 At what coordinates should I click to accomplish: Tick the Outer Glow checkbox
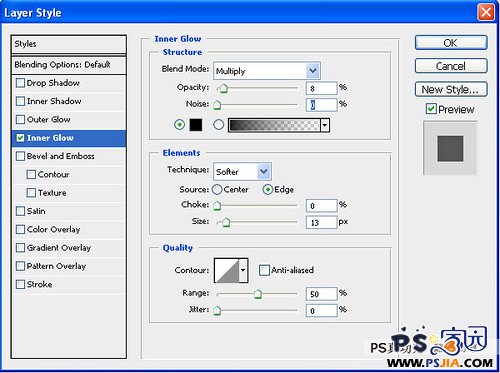tap(20, 119)
